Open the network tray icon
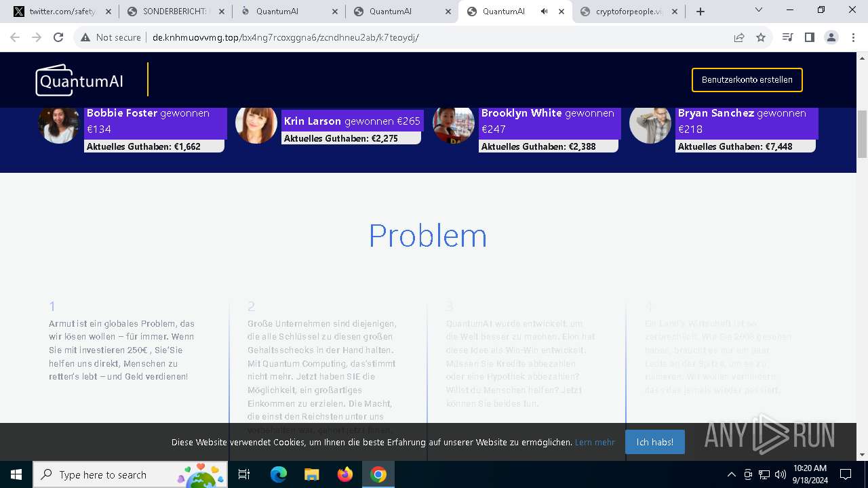 [x=764, y=474]
